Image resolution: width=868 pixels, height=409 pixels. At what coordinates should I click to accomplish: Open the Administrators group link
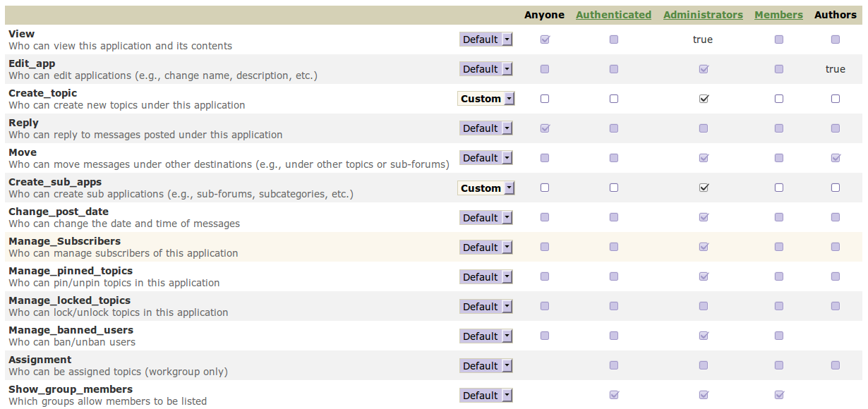point(703,15)
